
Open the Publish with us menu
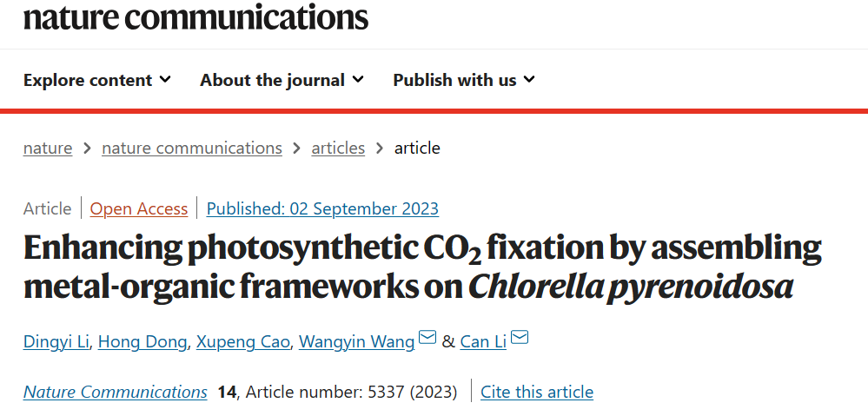[464, 80]
